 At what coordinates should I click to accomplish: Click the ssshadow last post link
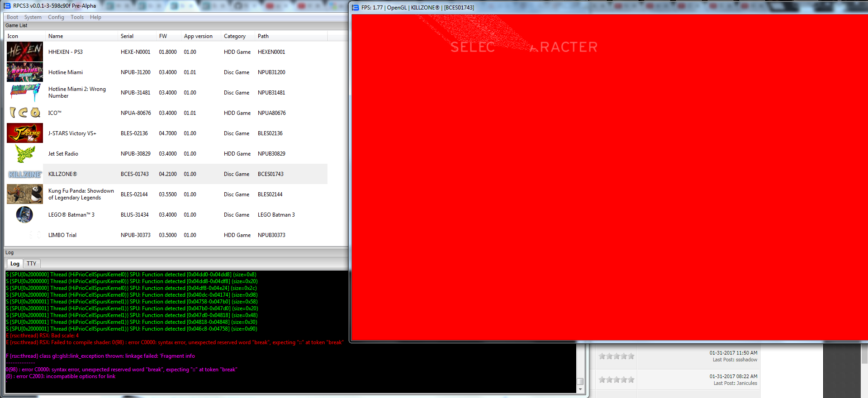pyautogui.click(x=746, y=360)
